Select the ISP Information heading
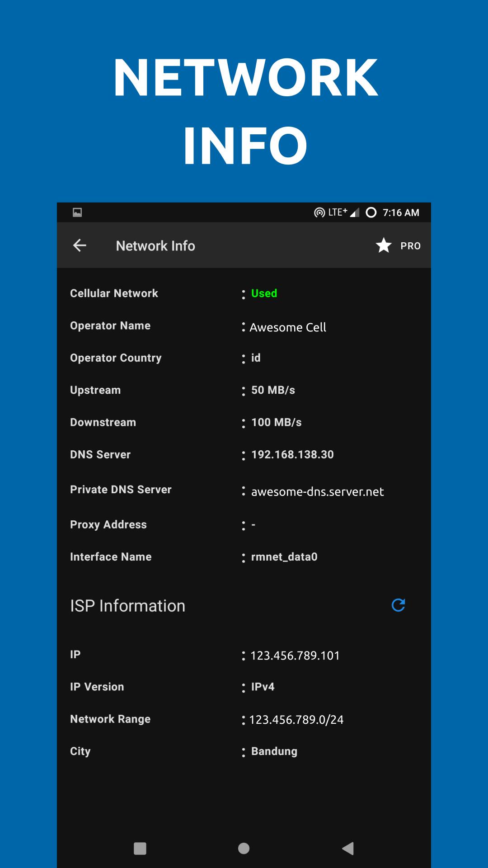This screenshot has height=868, width=488. click(127, 606)
